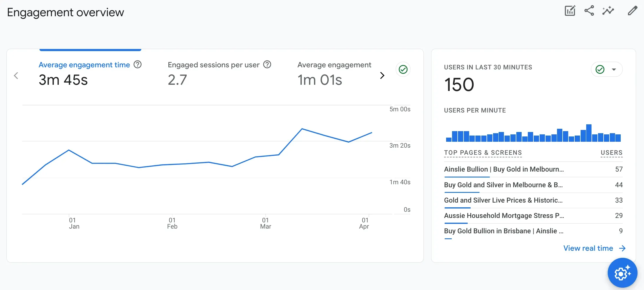Click the users count 9
Screen dimensions: 644x290
coord(621,231)
